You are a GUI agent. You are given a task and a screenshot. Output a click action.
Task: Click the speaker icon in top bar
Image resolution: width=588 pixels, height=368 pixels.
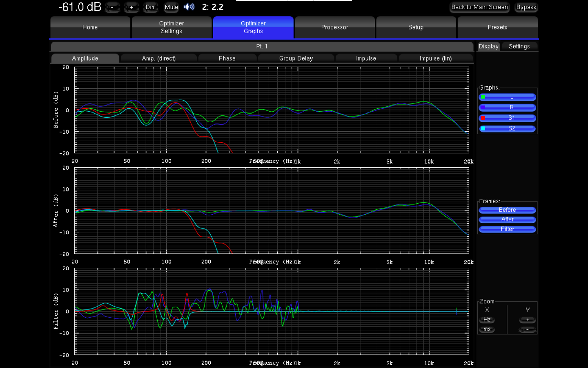coord(189,7)
